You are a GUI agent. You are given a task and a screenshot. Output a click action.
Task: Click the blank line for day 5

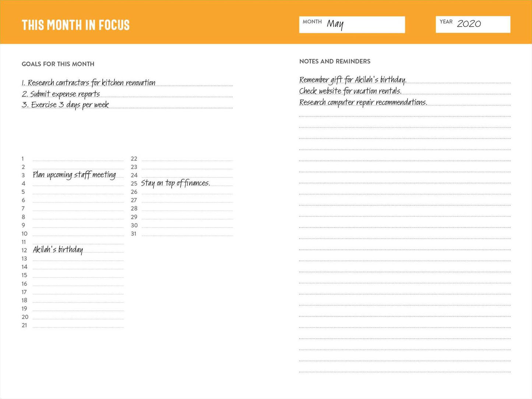click(78, 192)
